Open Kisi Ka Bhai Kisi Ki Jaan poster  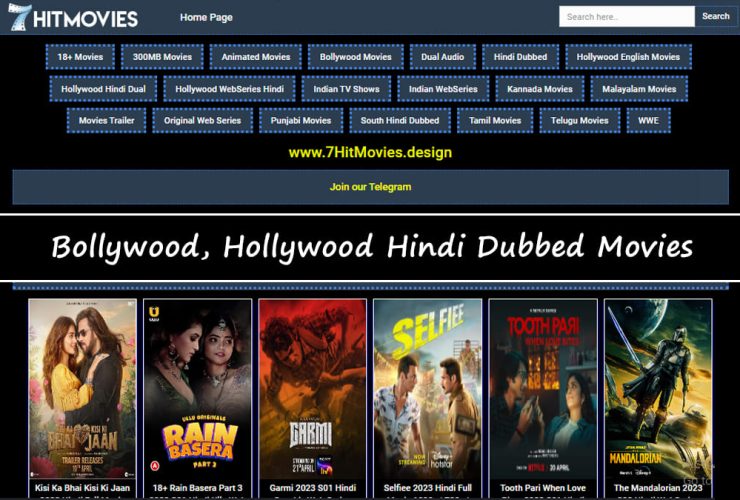82,389
